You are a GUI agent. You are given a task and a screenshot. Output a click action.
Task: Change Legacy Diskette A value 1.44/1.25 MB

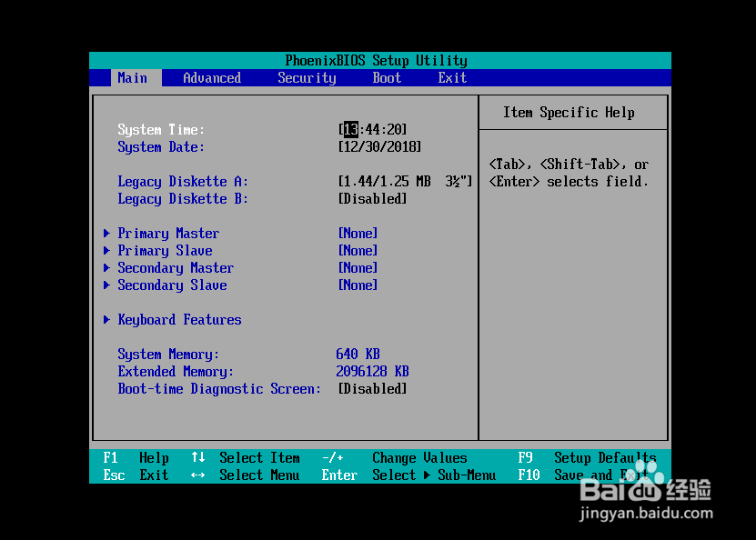point(405,181)
